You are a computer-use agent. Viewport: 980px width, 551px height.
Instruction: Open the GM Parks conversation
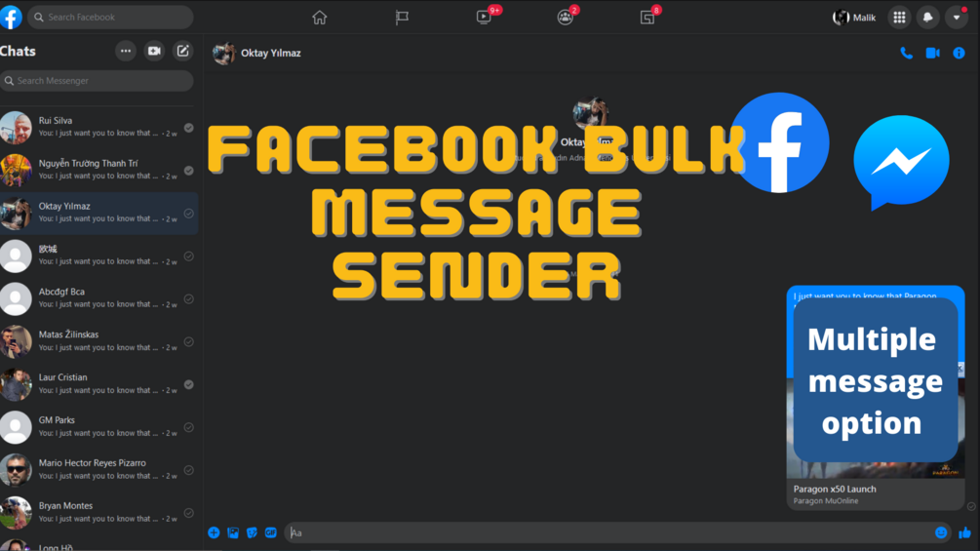[x=98, y=427]
